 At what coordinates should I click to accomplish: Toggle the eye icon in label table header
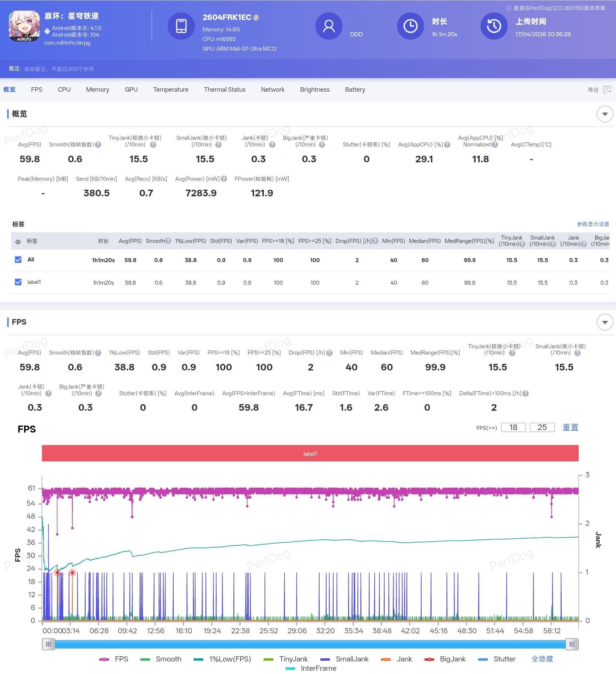18,242
